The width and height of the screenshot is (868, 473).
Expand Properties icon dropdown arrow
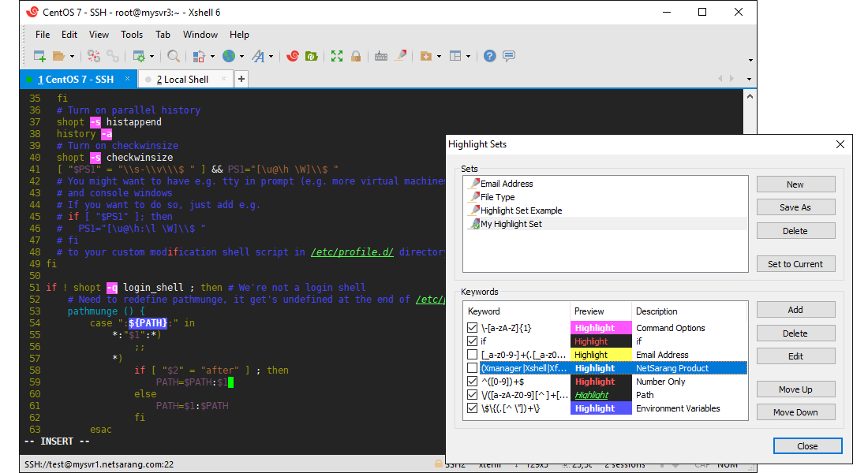coord(152,57)
